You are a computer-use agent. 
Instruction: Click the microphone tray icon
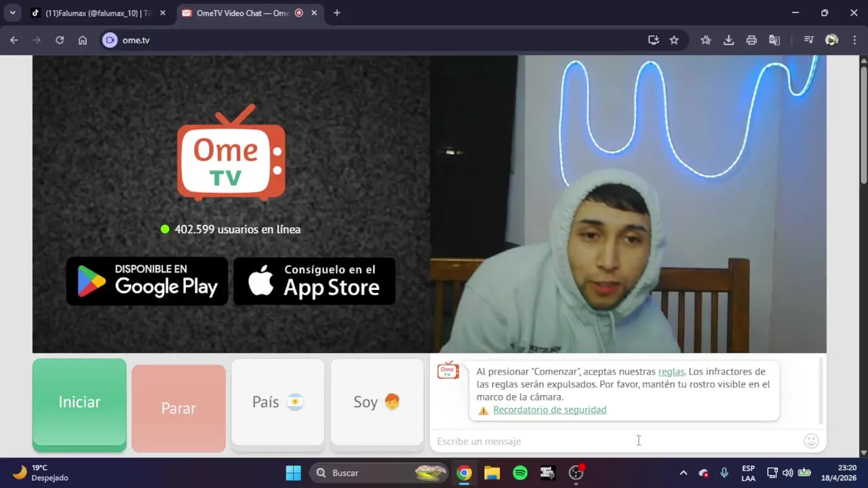pos(724,472)
